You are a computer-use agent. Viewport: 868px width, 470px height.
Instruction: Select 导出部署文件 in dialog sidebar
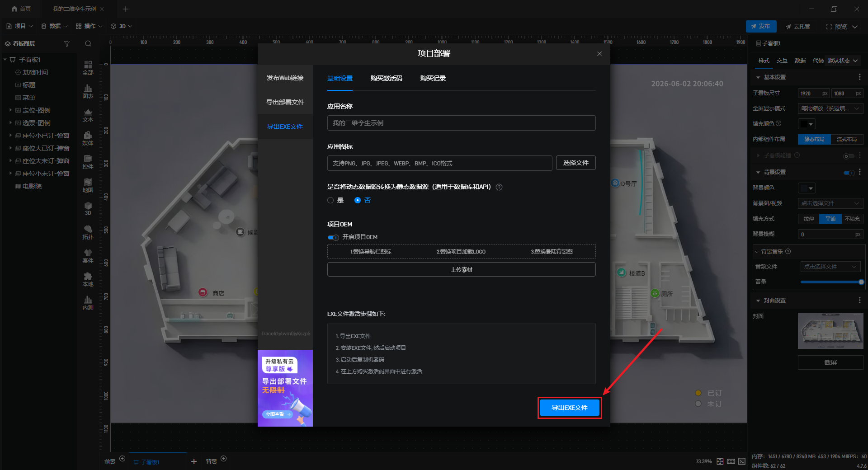(x=285, y=102)
